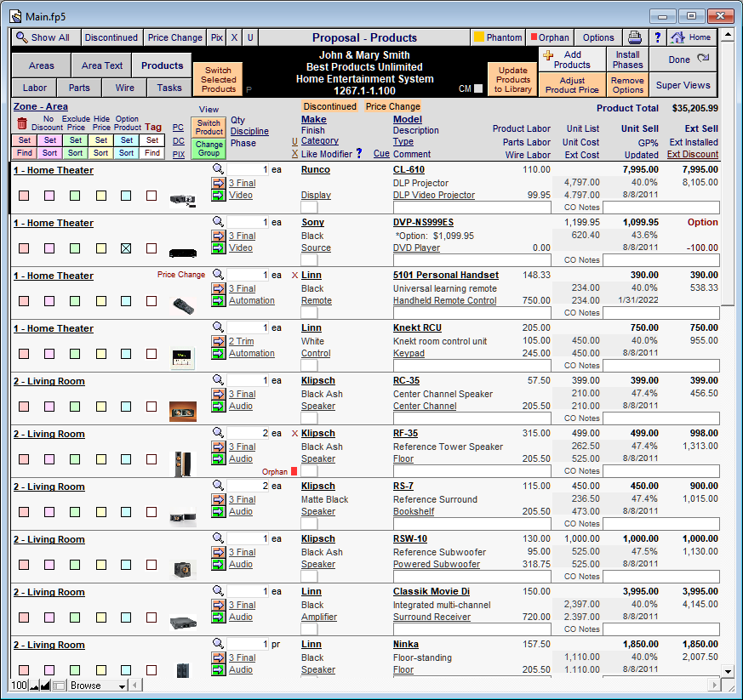
Task: Go Home using the house icon
Action: click(678, 37)
